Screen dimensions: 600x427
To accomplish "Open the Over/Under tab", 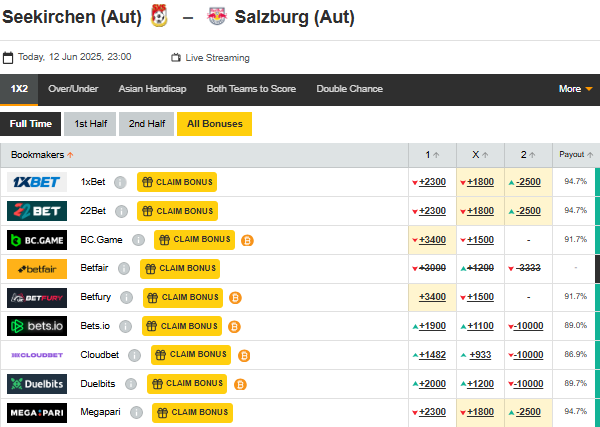I will 75,89.
